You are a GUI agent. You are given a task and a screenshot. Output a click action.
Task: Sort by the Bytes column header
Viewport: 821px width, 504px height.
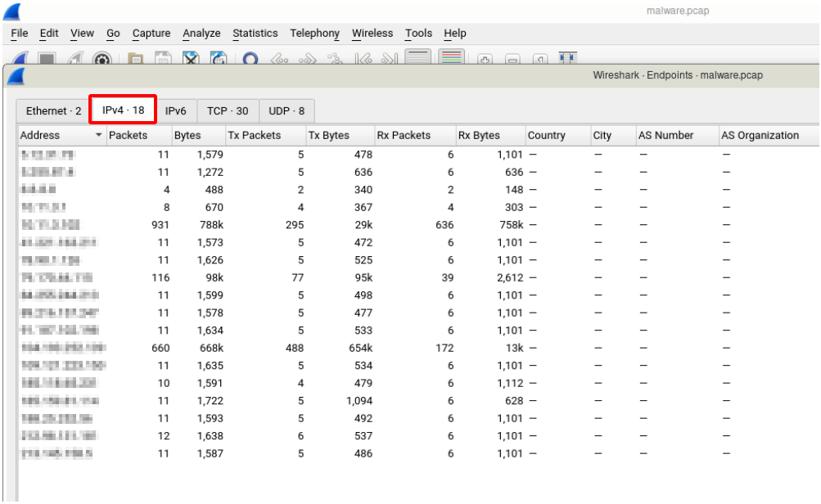[198, 135]
